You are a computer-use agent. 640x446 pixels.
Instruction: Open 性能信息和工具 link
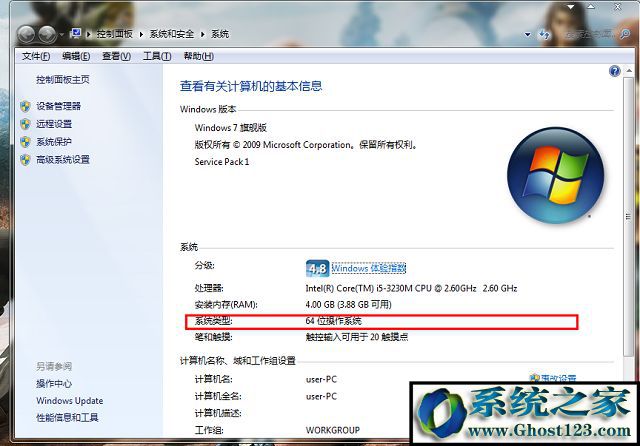67,417
